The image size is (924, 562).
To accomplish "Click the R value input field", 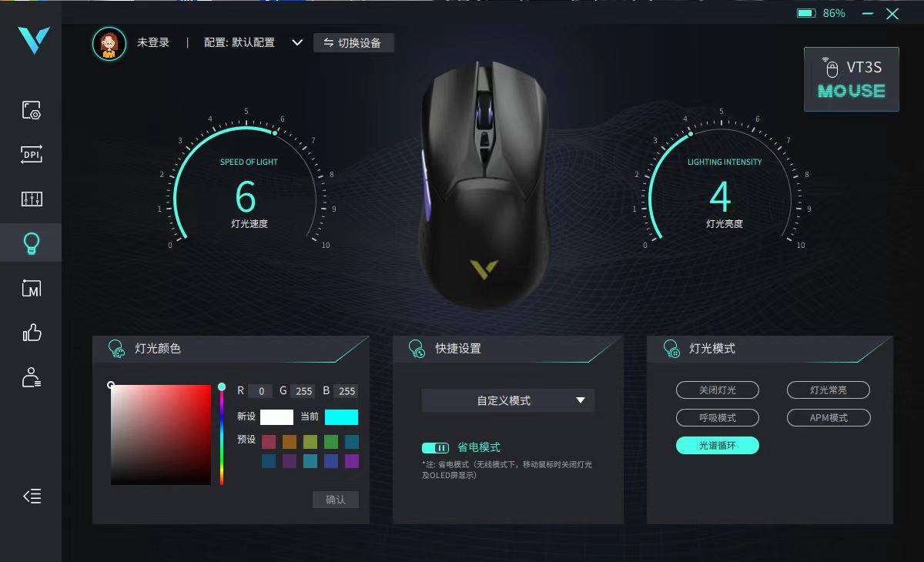I will point(260,391).
